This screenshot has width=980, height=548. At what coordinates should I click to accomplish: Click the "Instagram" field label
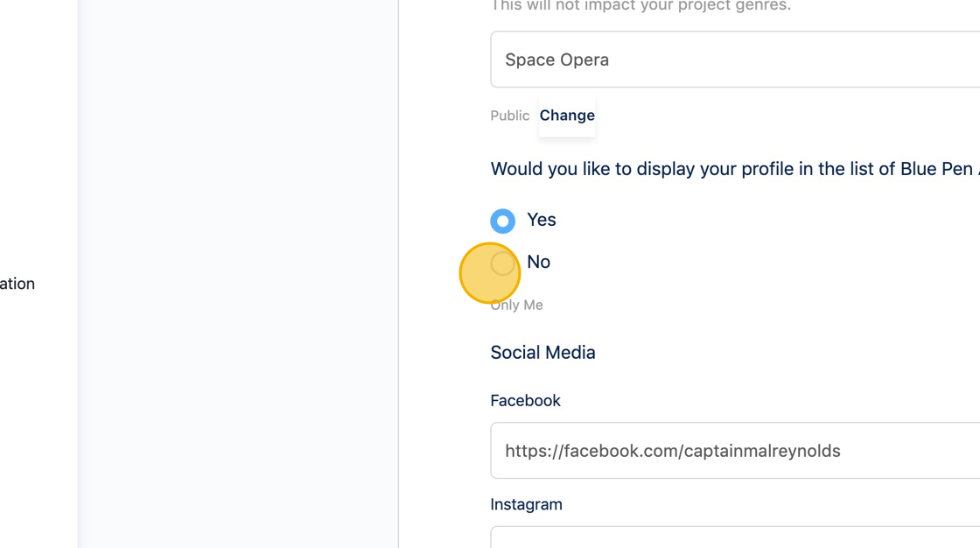(x=526, y=504)
